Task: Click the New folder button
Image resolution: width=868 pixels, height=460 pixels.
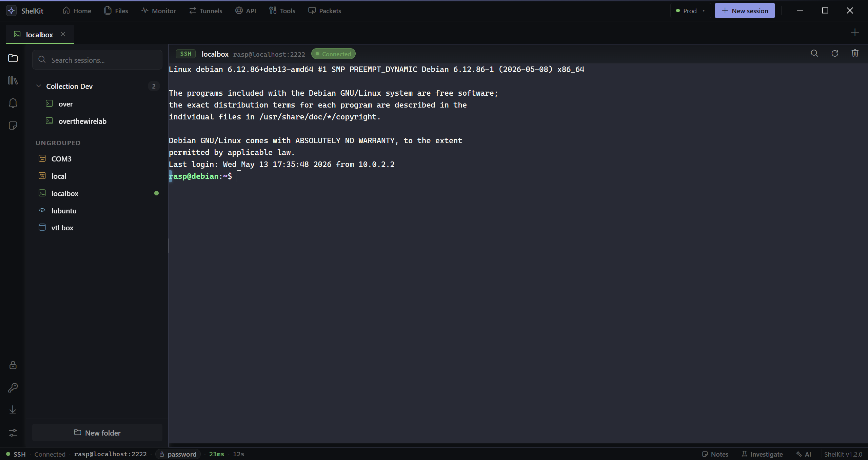Action: (97, 433)
